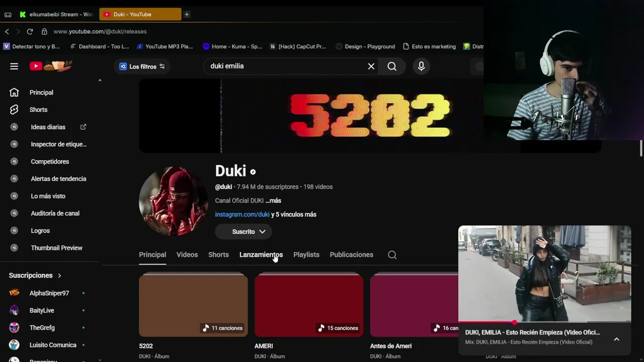Click the address bar lock icon
Image resolution: width=644 pixels, height=362 pixels.
pos(44,31)
